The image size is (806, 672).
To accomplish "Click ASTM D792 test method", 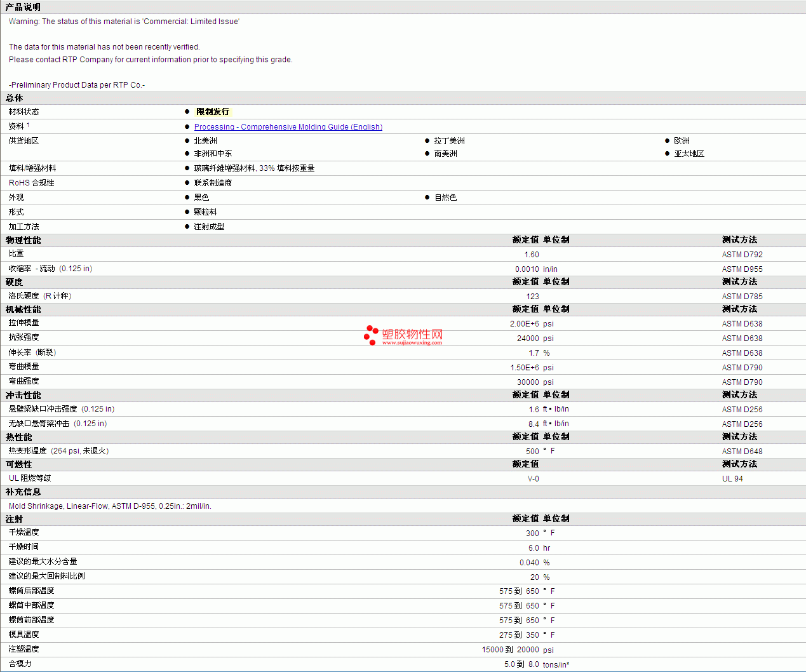I will [742, 255].
